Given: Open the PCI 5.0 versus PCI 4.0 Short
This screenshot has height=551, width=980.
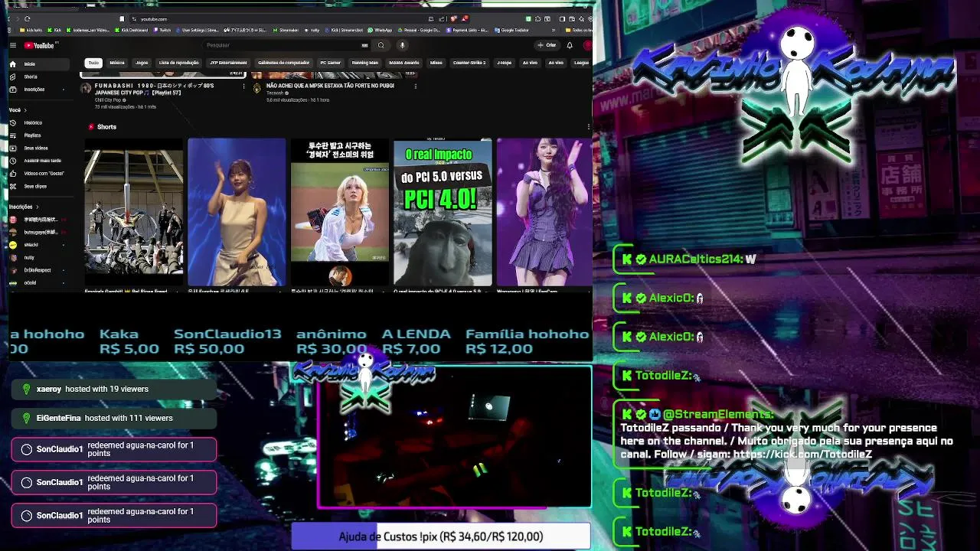Looking at the screenshot, I should click(x=443, y=212).
